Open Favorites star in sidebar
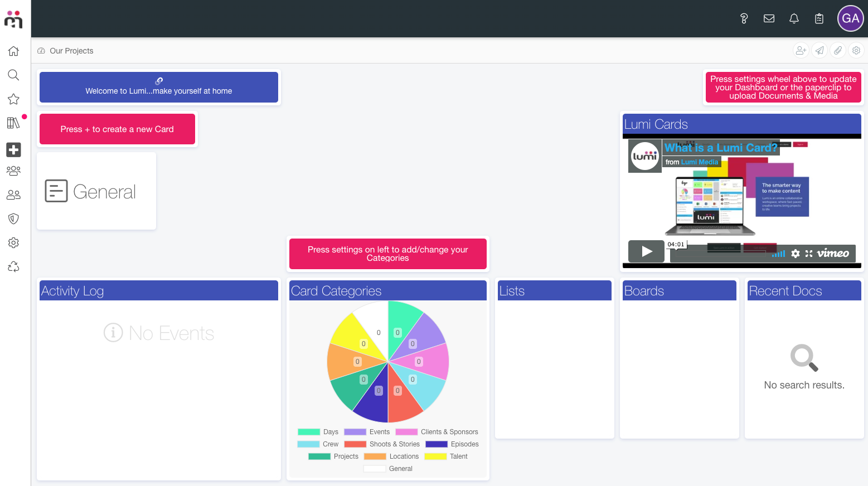The height and width of the screenshot is (486, 868). 13,99
